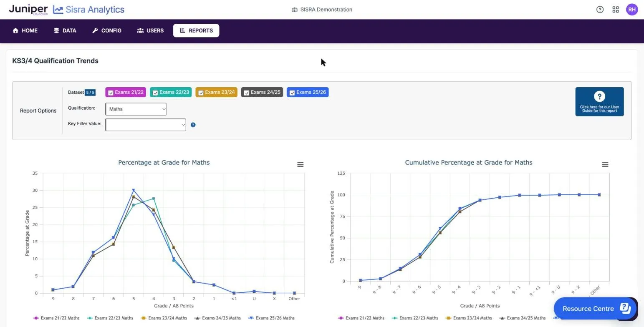Click the 'Cumulative Percentage at Grade for Maths' title

click(x=469, y=163)
